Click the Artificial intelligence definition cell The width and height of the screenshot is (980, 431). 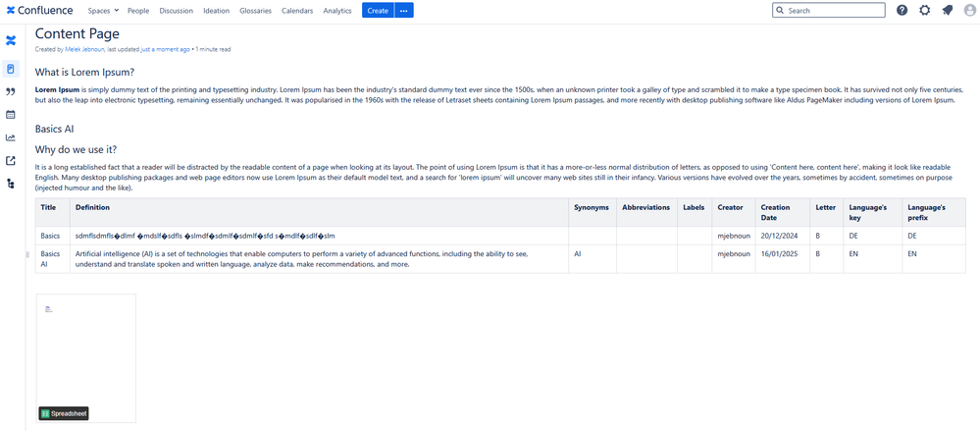[319, 259]
